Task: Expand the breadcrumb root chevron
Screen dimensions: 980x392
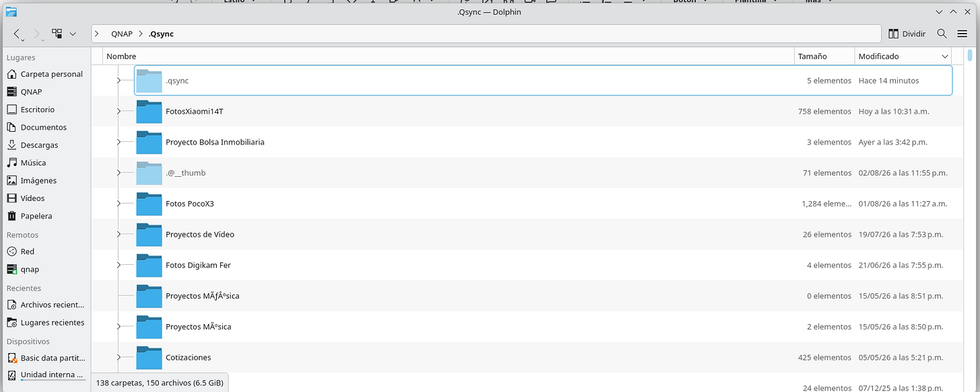Action: tap(97, 34)
